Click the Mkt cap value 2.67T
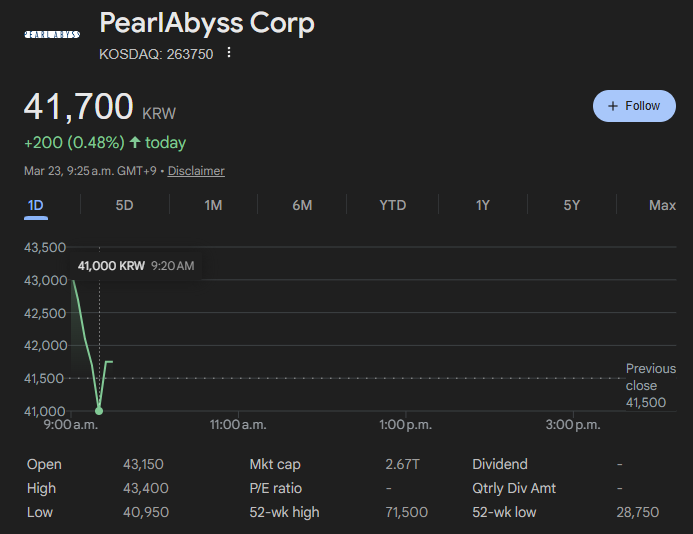This screenshot has height=534, width=693. (403, 464)
